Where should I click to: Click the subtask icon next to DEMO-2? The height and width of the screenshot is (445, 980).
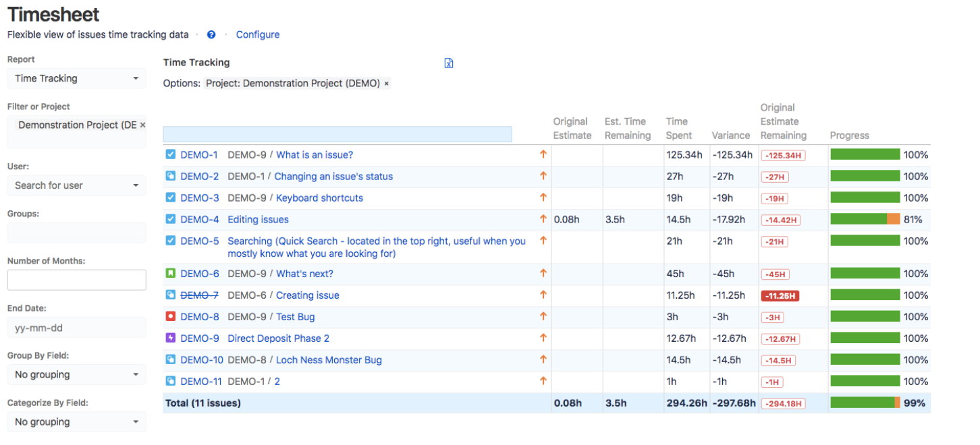(169, 176)
